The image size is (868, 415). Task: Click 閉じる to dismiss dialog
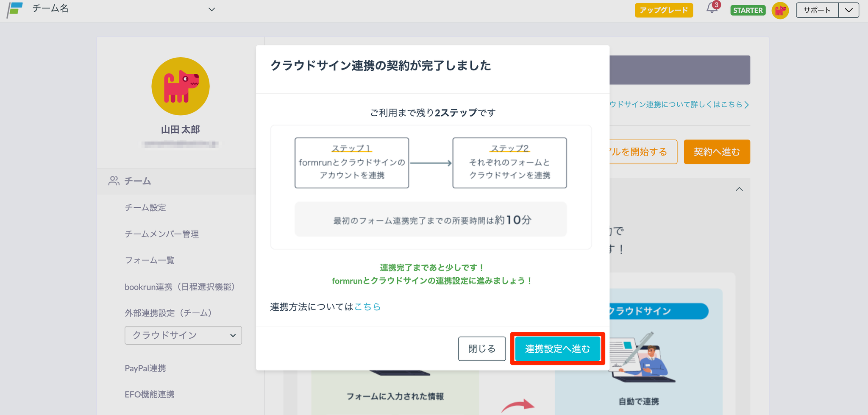tap(481, 348)
